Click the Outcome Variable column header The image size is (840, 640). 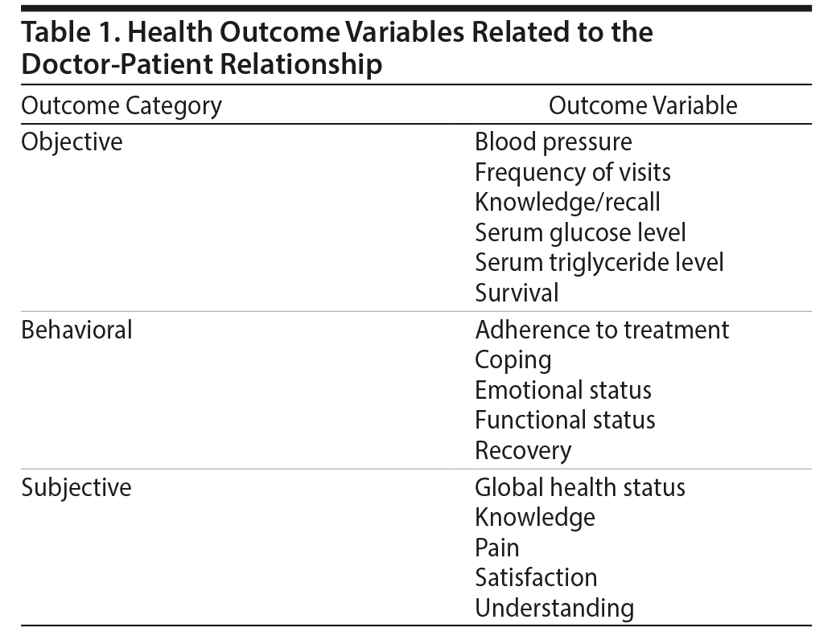(x=642, y=105)
